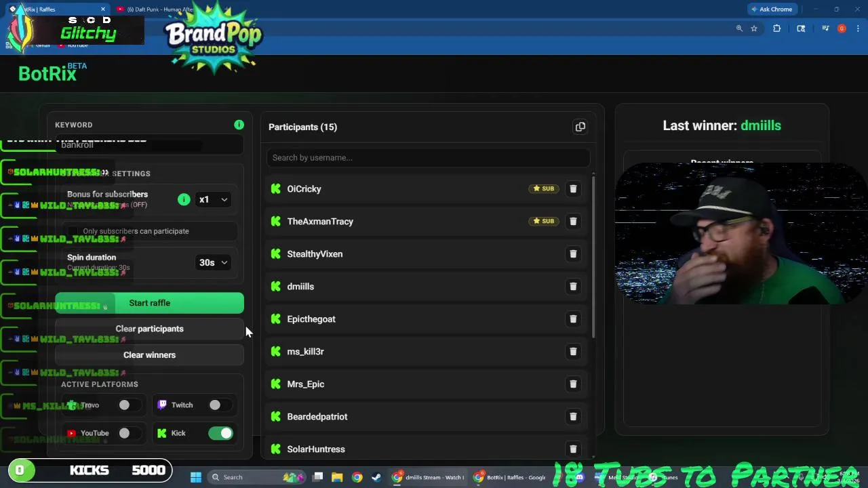Image resolution: width=868 pixels, height=488 pixels.
Task: Click the Kick platform icon under Active Platforms
Action: click(x=162, y=433)
